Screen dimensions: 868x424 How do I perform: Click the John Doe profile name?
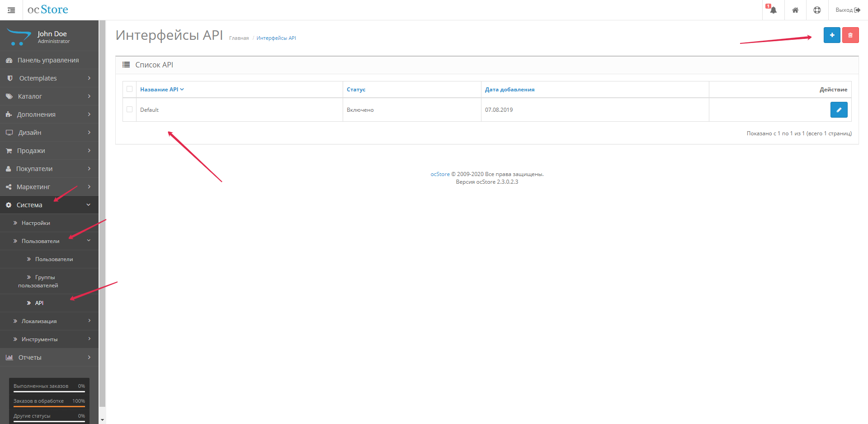coord(52,34)
